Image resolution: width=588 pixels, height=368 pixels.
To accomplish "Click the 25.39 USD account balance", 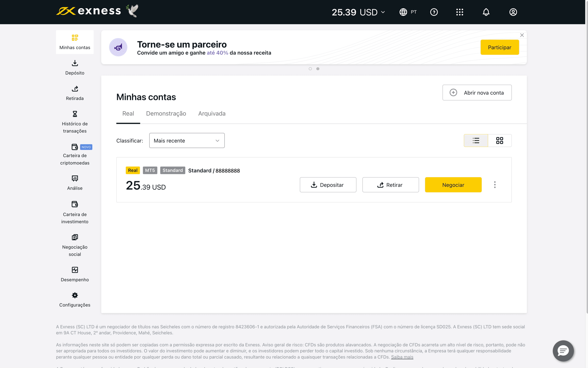I will [x=146, y=185].
